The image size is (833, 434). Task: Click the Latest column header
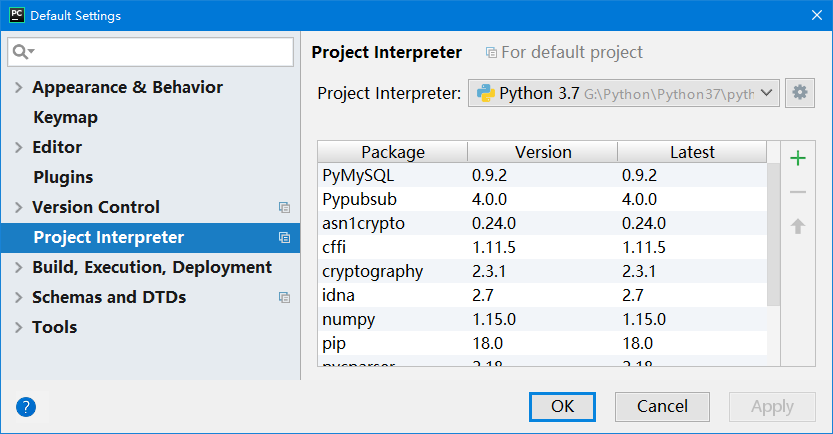(692, 152)
